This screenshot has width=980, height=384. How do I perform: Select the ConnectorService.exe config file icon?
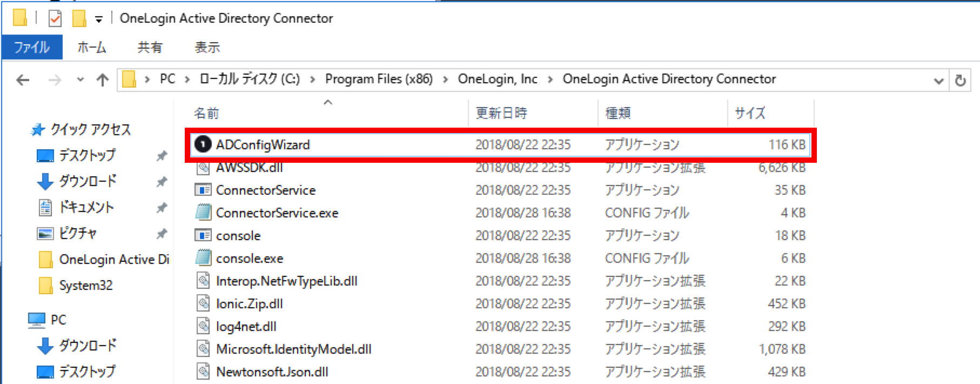point(203,213)
